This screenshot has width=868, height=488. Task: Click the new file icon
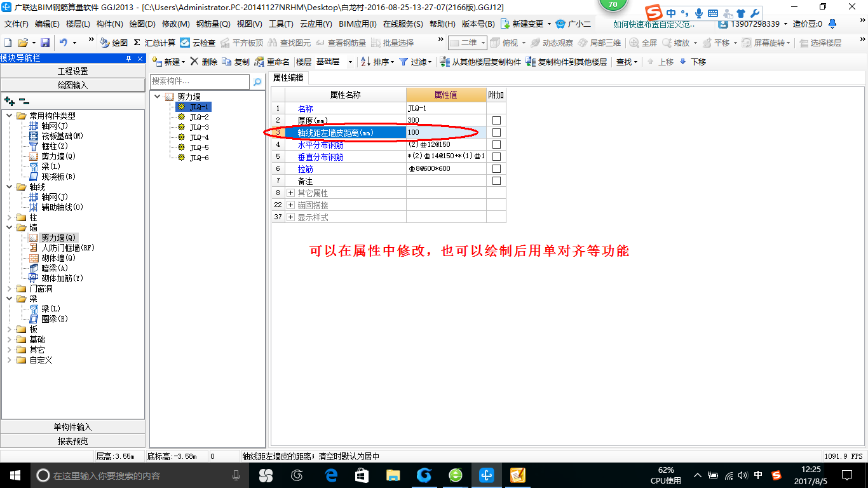[8, 43]
